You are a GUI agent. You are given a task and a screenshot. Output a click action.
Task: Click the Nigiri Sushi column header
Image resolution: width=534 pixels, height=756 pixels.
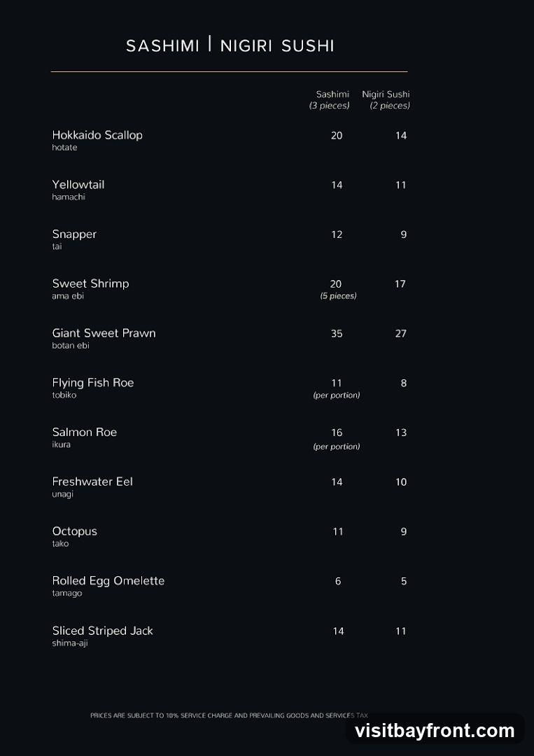[386, 100]
